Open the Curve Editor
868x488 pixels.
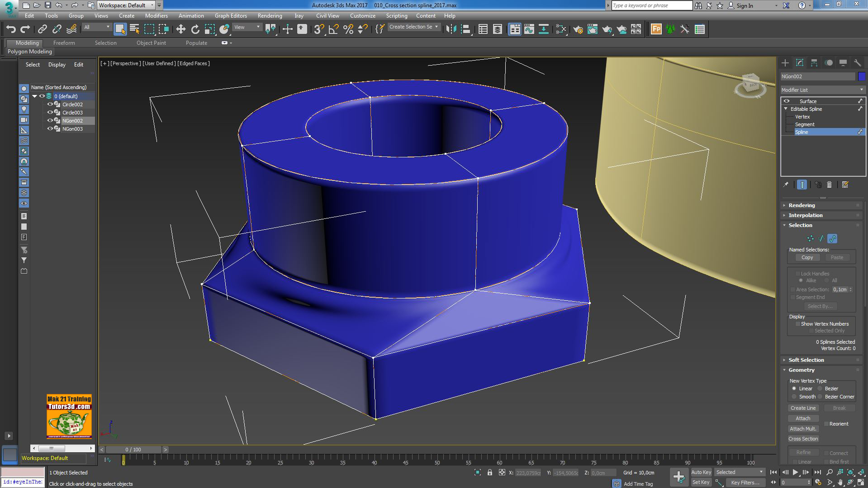[528, 29]
